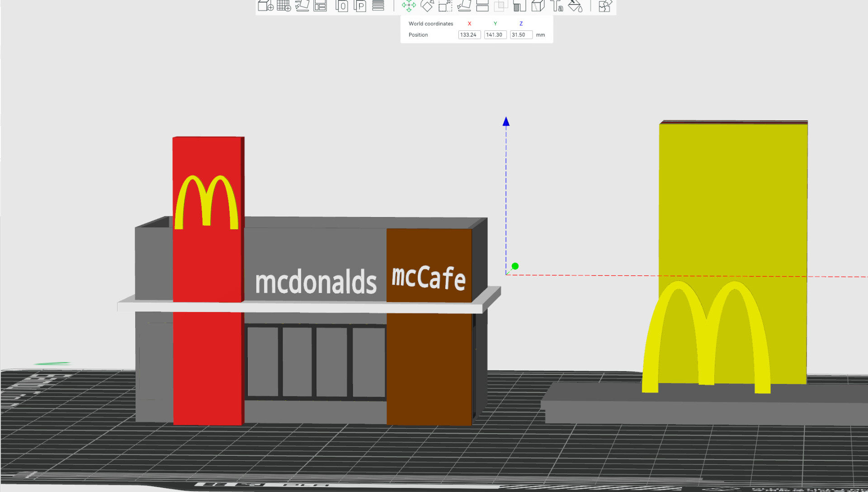Screen dimensions: 868x492
Task: Click the green Y-axis gizmo handle
Action: point(515,266)
